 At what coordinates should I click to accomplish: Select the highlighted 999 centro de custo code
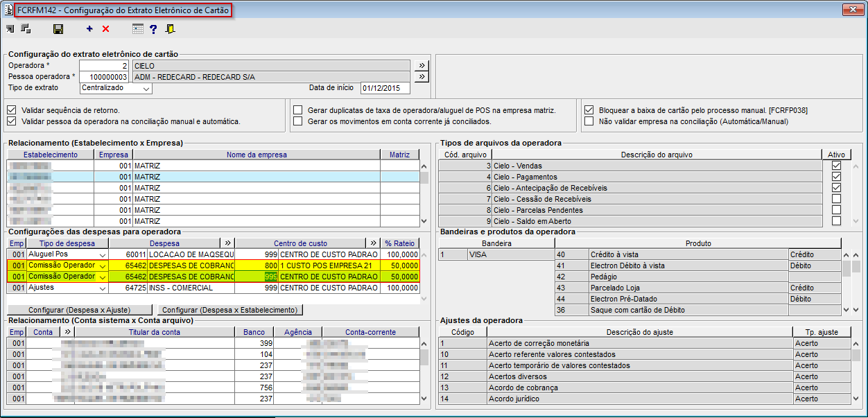click(x=257, y=277)
